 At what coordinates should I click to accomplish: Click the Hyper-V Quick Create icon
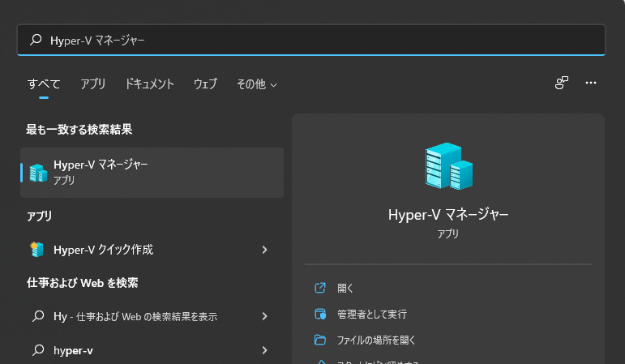(x=37, y=250)
